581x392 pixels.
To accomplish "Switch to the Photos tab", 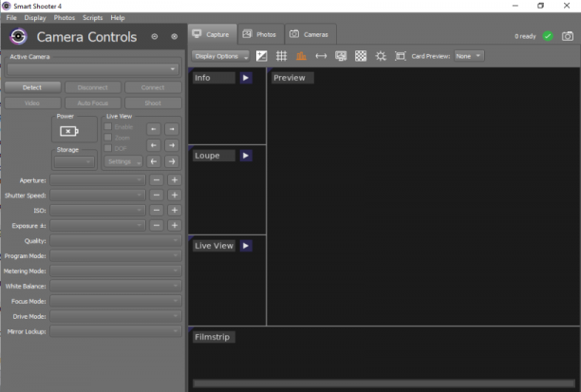I will coord(261,34).
